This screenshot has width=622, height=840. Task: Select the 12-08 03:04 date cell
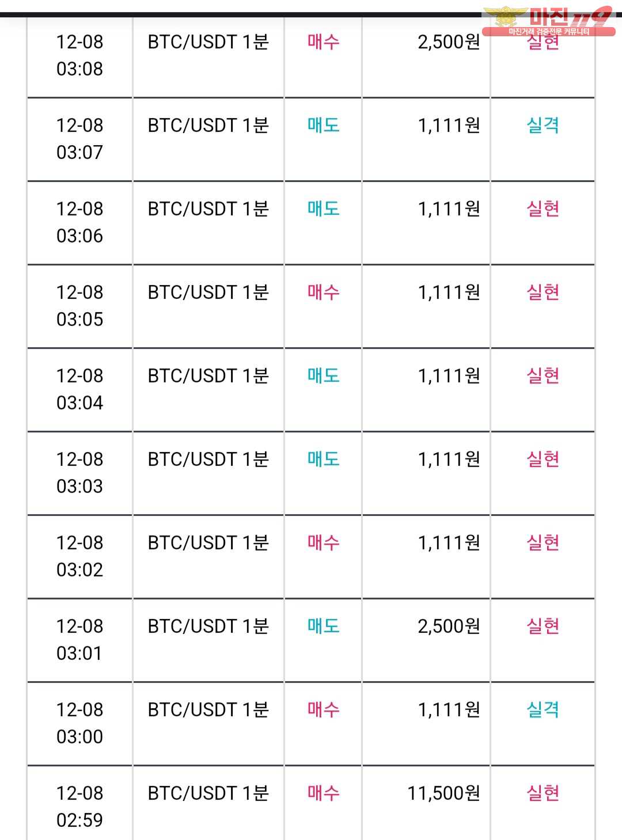(79, 389)
